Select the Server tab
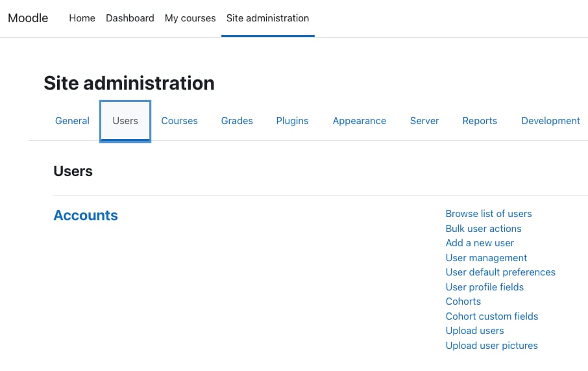 (424, 121)
